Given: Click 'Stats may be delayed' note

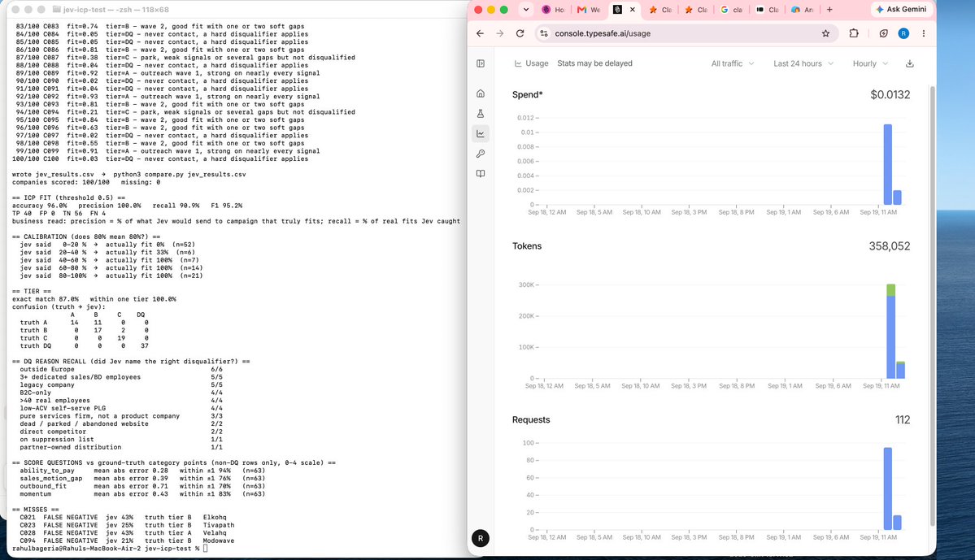Looking at the screenshot, I should (594, 63).
